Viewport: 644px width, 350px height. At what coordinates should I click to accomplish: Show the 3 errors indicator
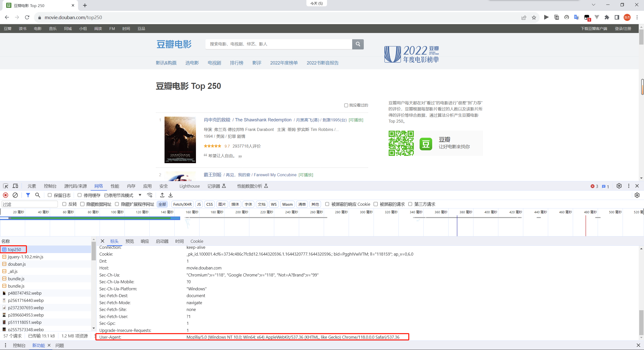pyautogui.click(x=594, y=186)
